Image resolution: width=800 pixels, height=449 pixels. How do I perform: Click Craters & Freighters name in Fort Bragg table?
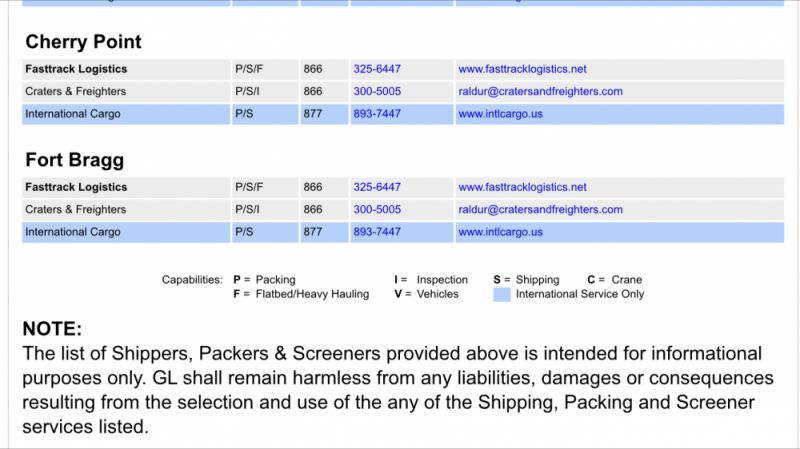point(75,209)
